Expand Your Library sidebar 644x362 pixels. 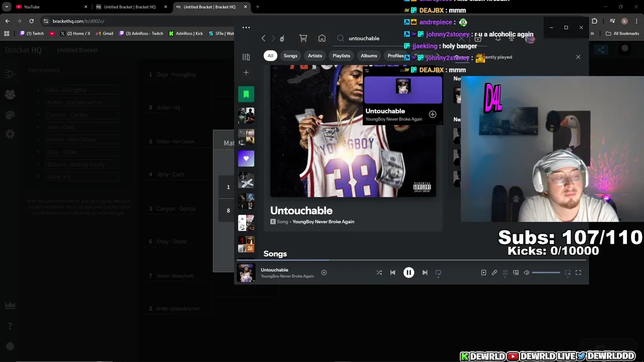[x=246, y=57]
